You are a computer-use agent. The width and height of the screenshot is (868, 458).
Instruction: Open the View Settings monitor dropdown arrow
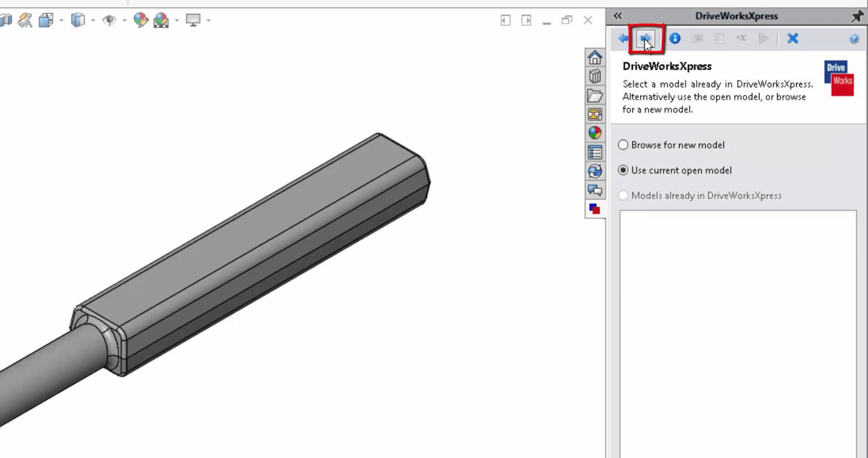pos(209,21)
